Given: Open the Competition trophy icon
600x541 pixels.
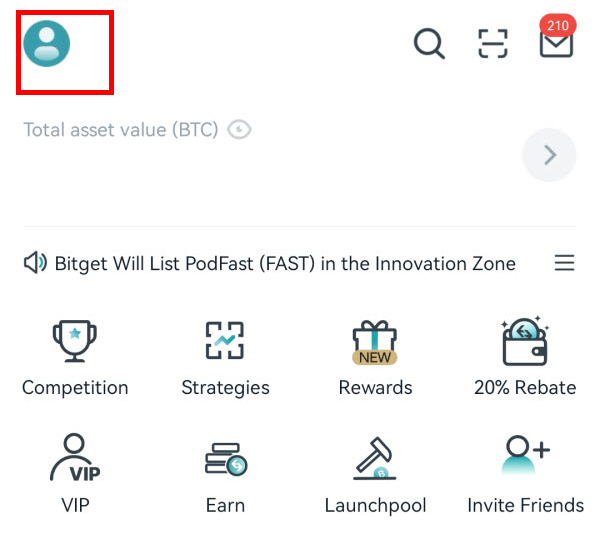Looking at the screenshot, I should [x=75, y=341].
